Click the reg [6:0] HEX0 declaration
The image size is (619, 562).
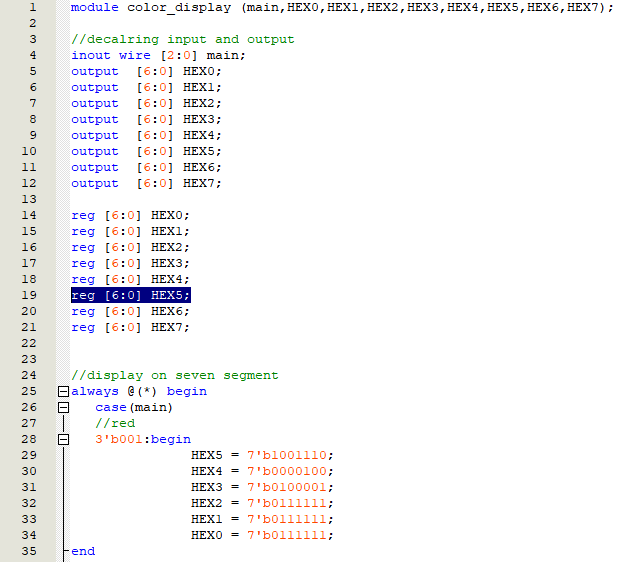click(x=130, y=215)
